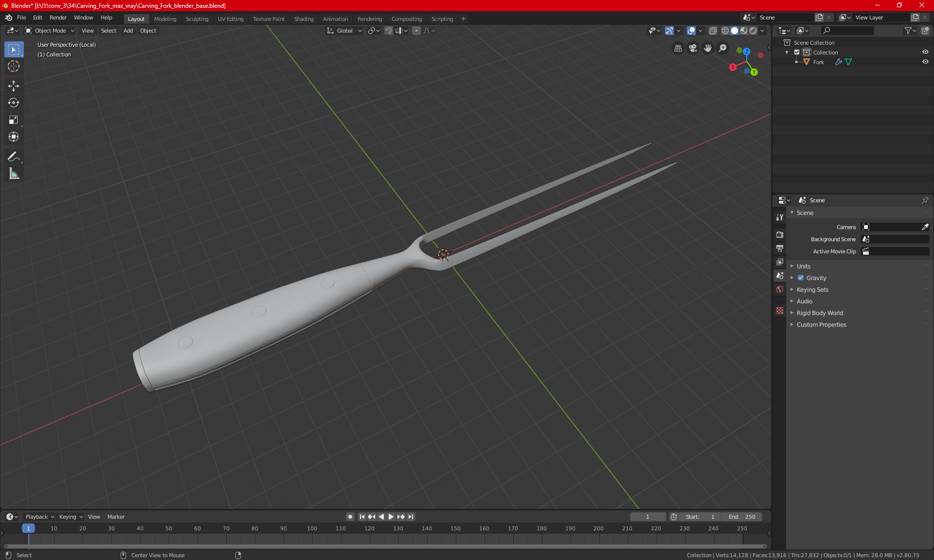Open the Render menu
Image resolution: width=934 pixels, height=560 pixels.
click(58, 17)
